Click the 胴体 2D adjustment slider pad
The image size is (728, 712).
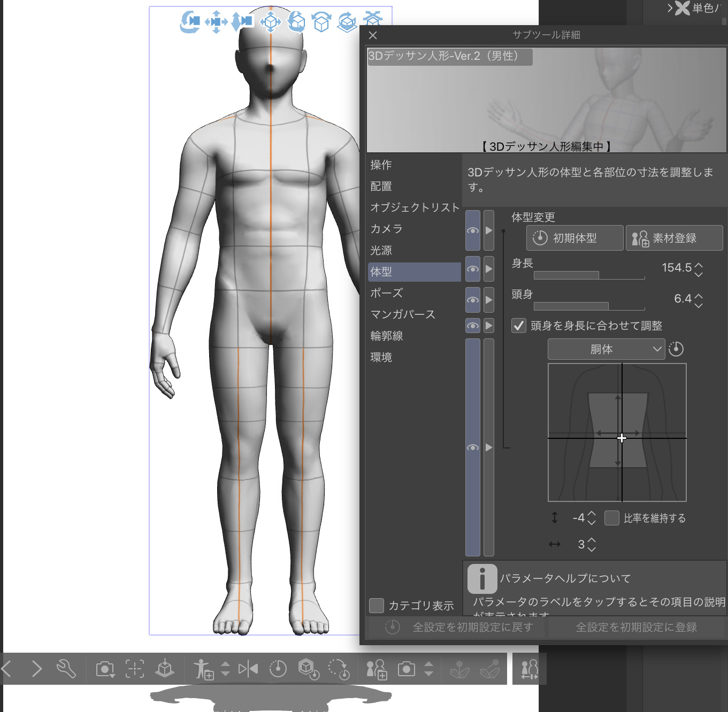(x=617, y=432)
